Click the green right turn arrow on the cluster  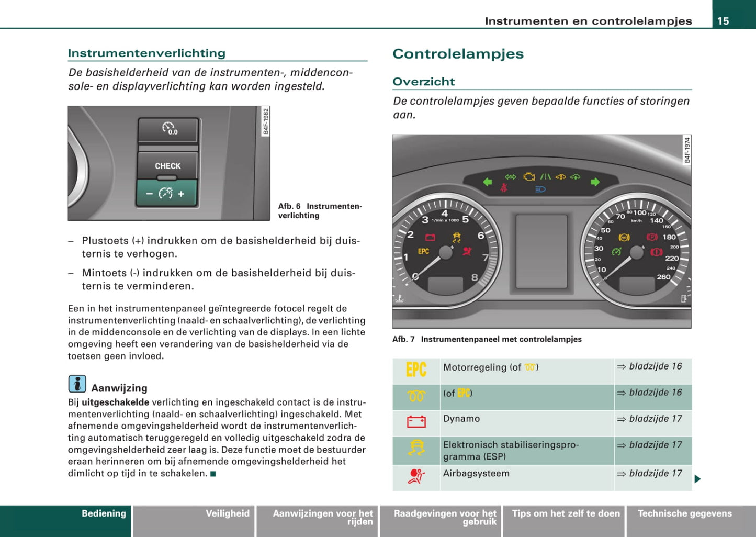595,182
